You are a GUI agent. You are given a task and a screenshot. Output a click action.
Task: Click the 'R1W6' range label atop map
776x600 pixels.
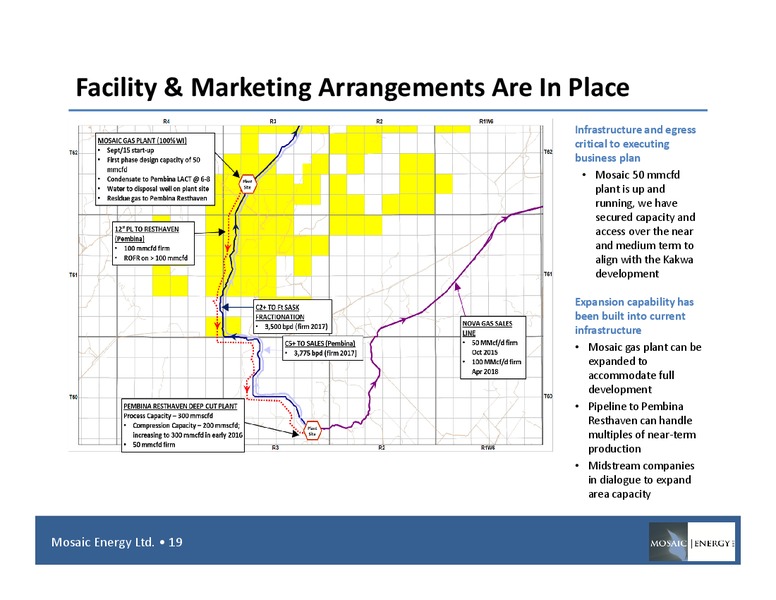coord(486,121)
